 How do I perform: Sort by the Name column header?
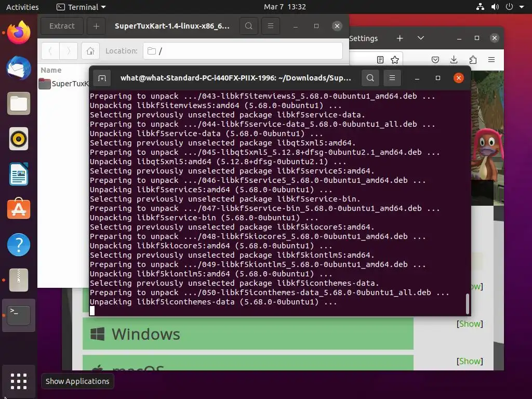pyautogui.click(x=51, y=70)
